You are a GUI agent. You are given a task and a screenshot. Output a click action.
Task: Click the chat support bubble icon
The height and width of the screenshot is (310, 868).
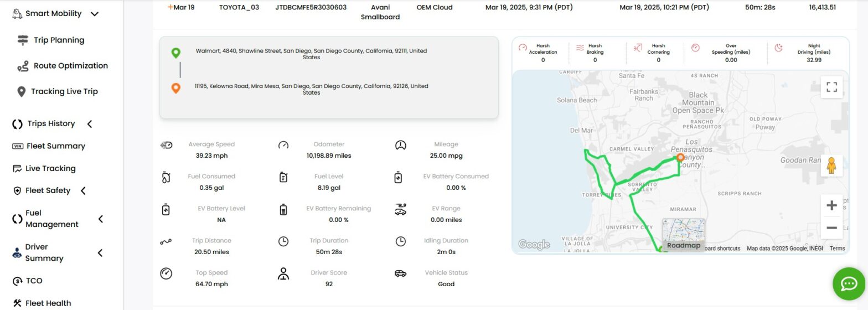pos(849,283)
